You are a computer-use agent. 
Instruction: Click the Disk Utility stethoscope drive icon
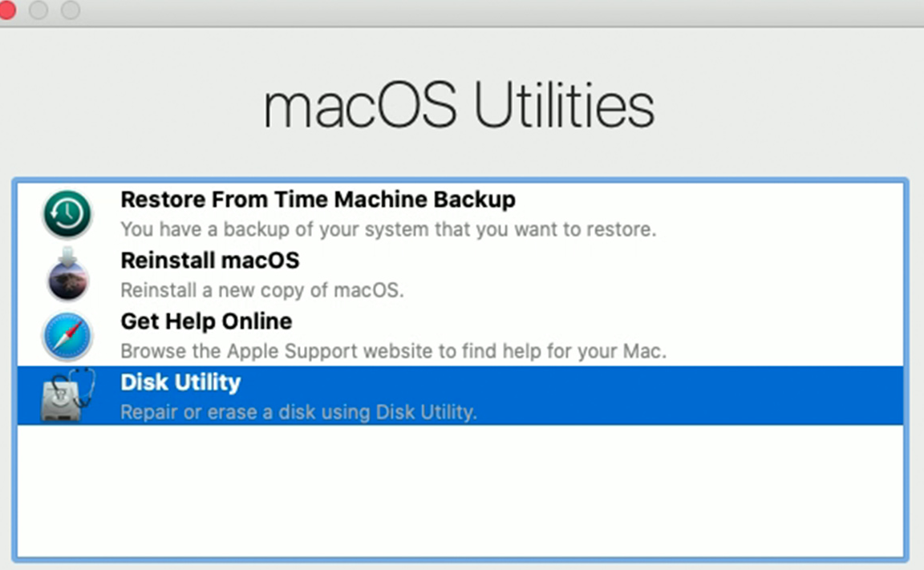click(x=67, y=395)
